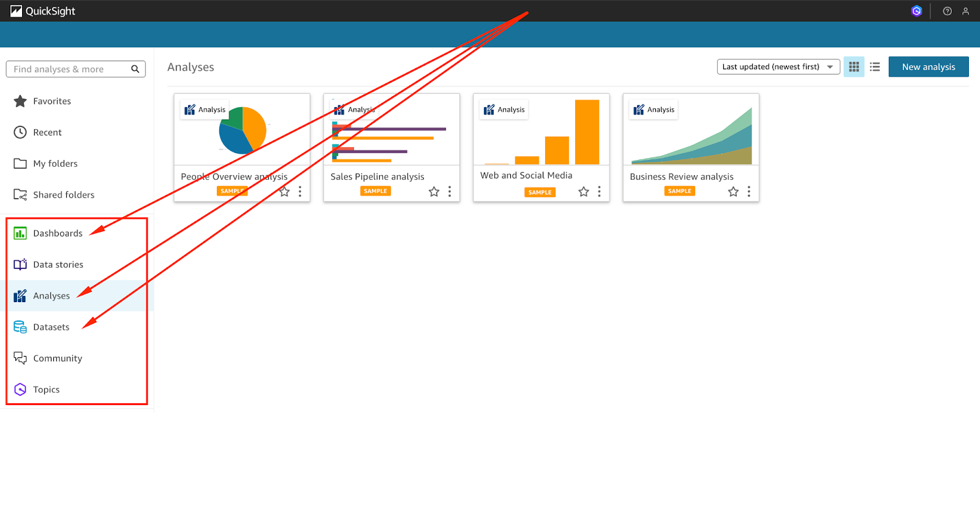Click the QuickSight logo icon

pos(16,11)
